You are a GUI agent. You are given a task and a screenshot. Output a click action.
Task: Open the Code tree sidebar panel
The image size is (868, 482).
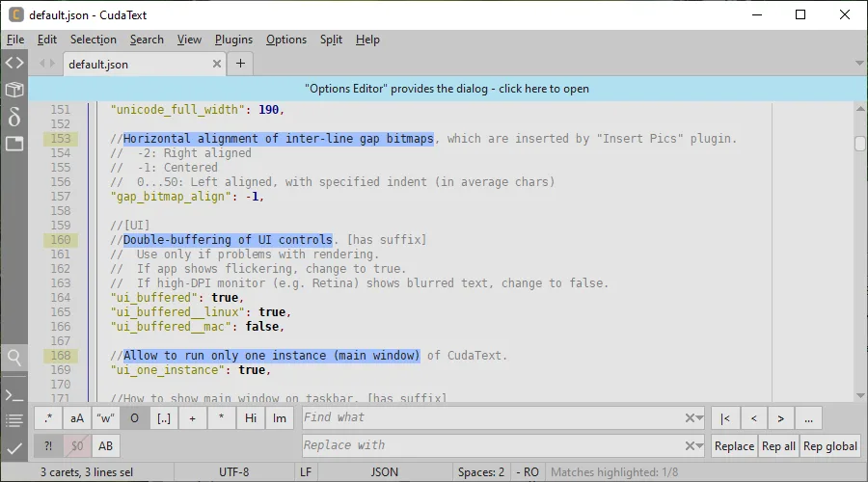14,63
